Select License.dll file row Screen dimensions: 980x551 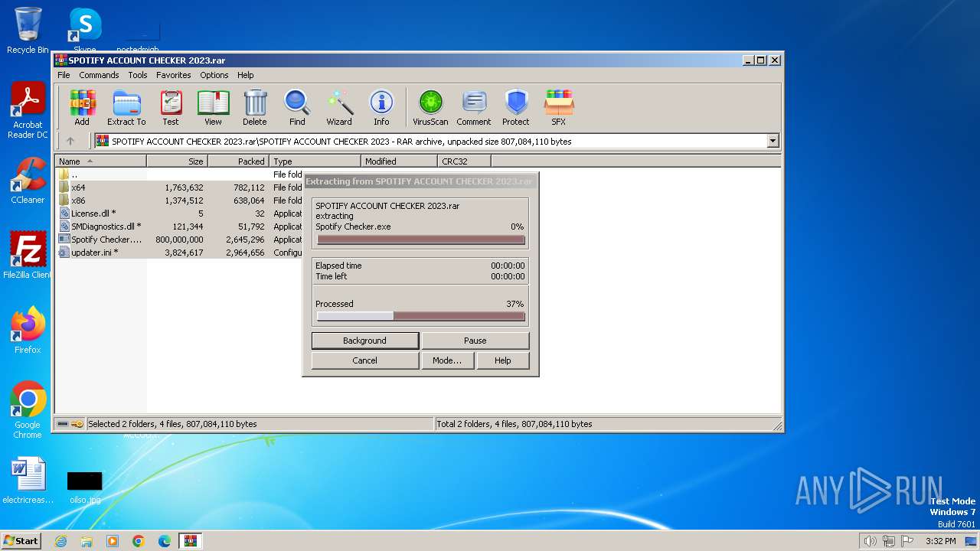[180, 214]
